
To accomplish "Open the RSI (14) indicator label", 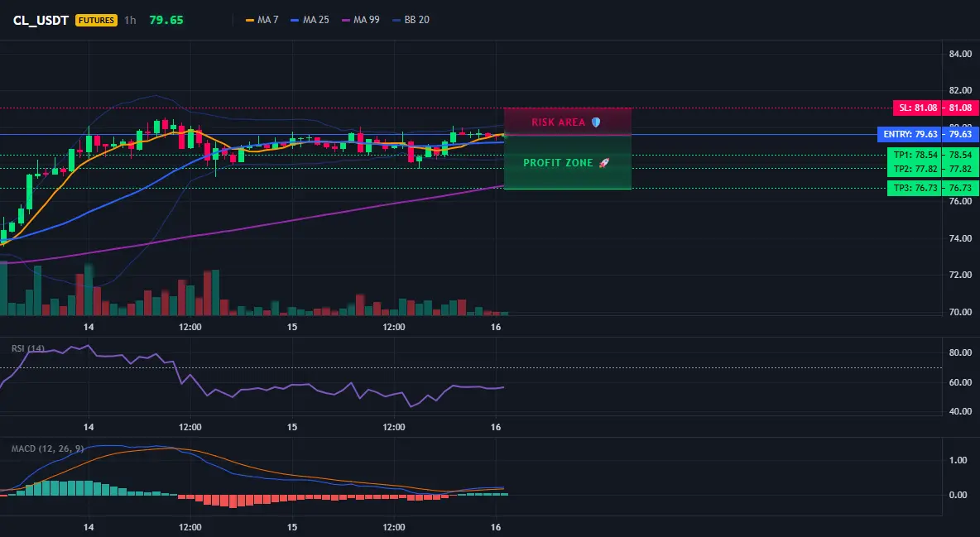I will (28, 348).
